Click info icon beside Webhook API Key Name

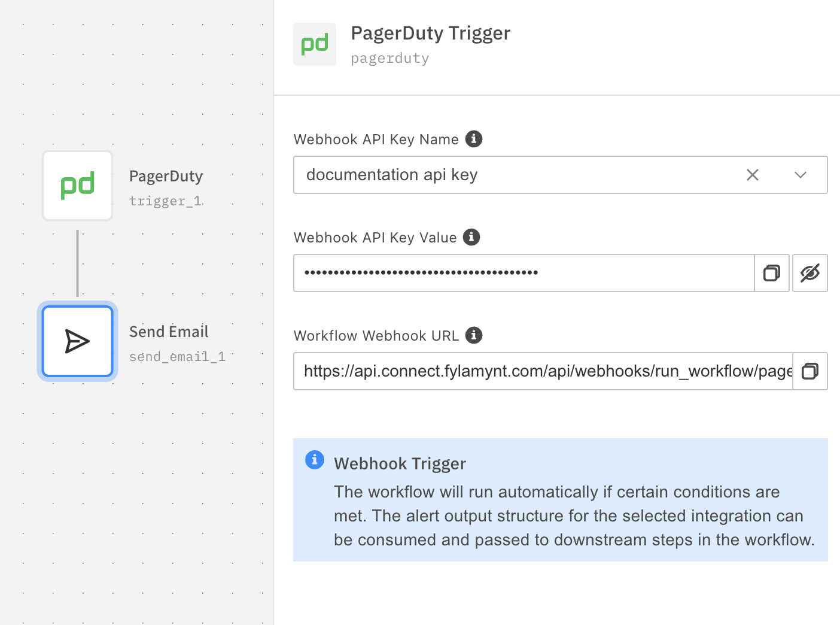tap(474, 139)
